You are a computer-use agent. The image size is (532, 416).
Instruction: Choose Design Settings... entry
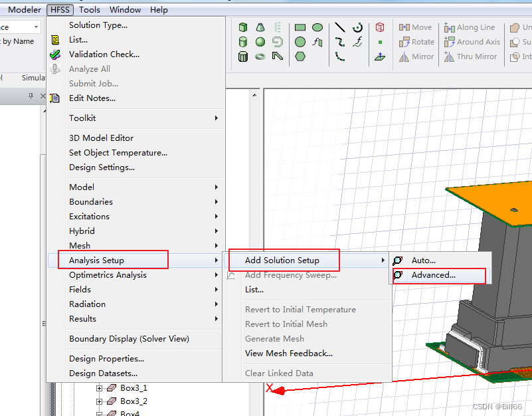tap(136, 167)
